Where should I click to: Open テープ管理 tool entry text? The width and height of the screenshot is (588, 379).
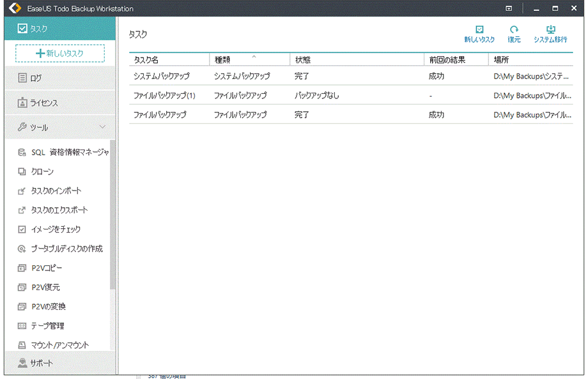click(48, 326)
